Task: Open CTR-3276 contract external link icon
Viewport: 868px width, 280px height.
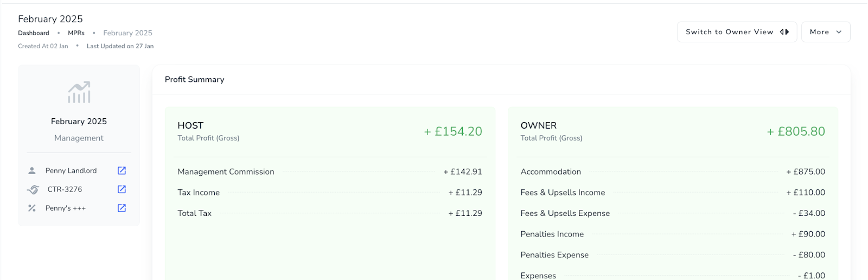Action: click(122, 189)
